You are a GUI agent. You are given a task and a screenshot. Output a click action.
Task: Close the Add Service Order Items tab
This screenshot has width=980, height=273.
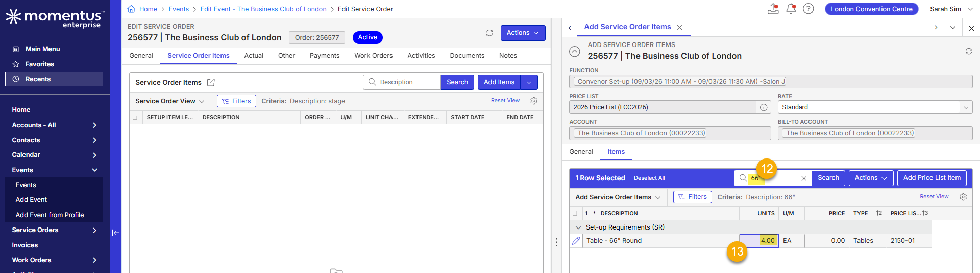[679, 27]
